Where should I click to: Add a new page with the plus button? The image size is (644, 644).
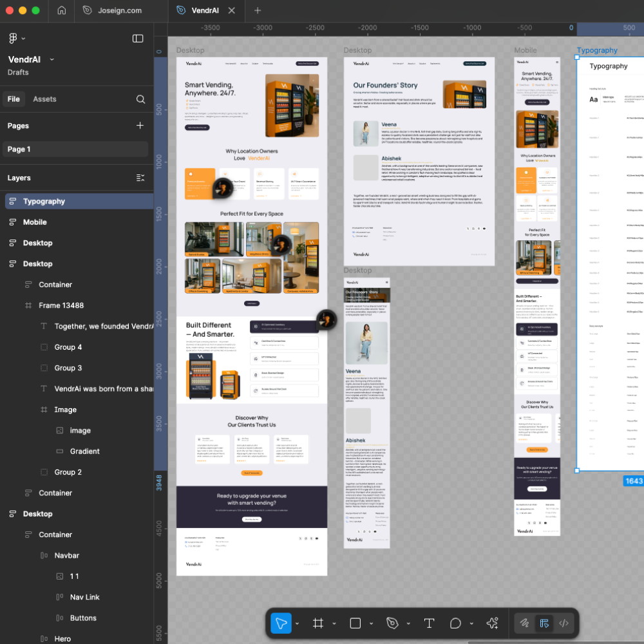click(140, 126)
